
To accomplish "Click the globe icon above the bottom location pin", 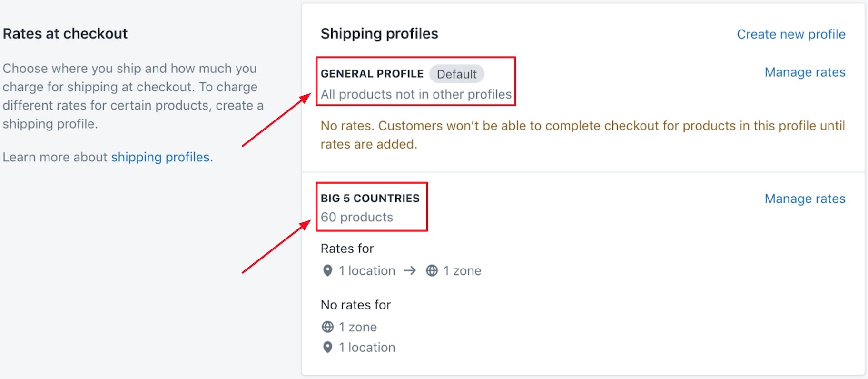I will [x=327, y=327].
